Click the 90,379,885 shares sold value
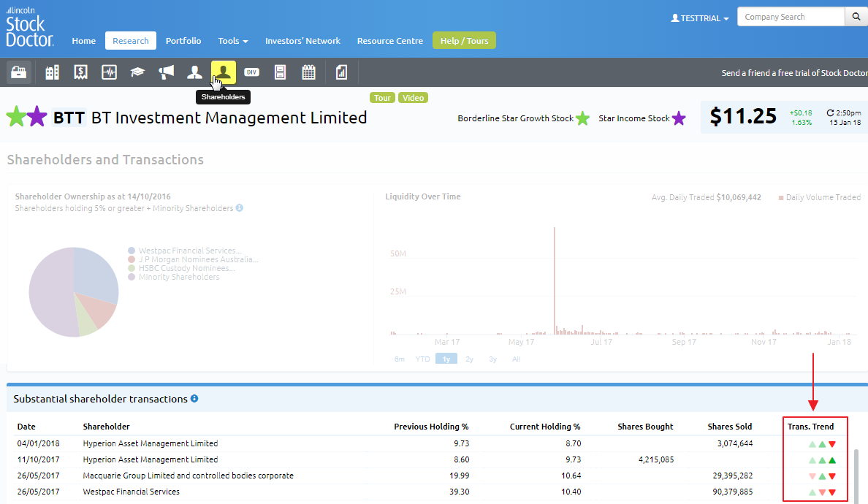868x504 pixels. 732,492
